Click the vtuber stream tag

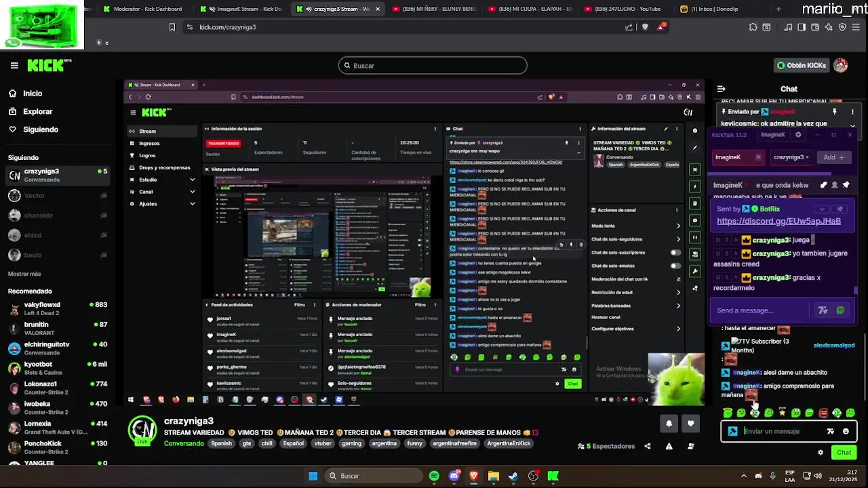[323, 443]
